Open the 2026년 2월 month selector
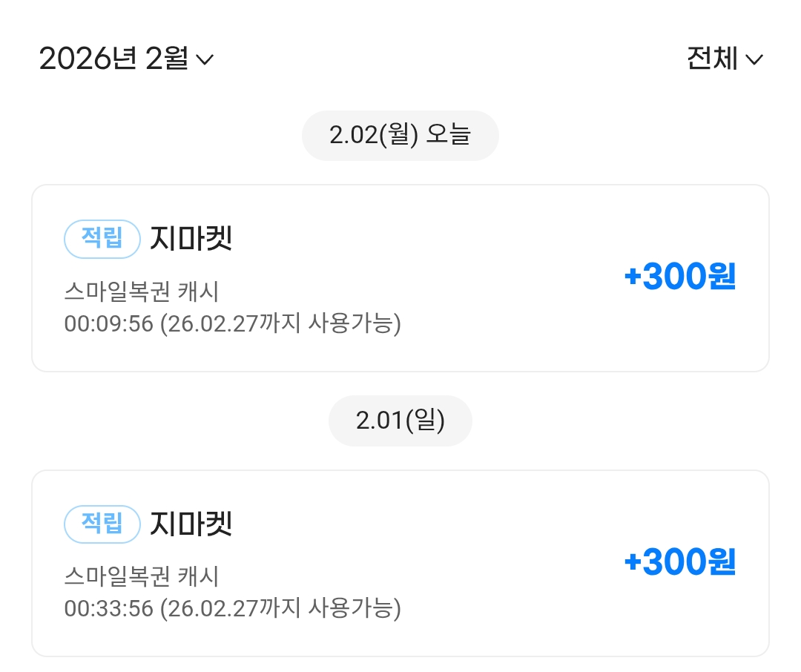The width and height of the screenshot is (801, 672). point(126,59)
